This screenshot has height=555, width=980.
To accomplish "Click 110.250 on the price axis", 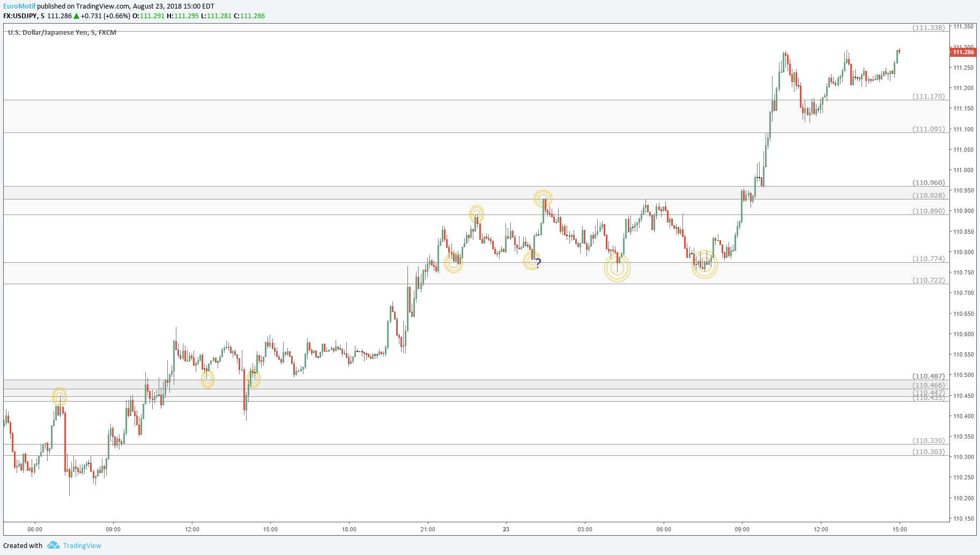I will pos(963,477).
